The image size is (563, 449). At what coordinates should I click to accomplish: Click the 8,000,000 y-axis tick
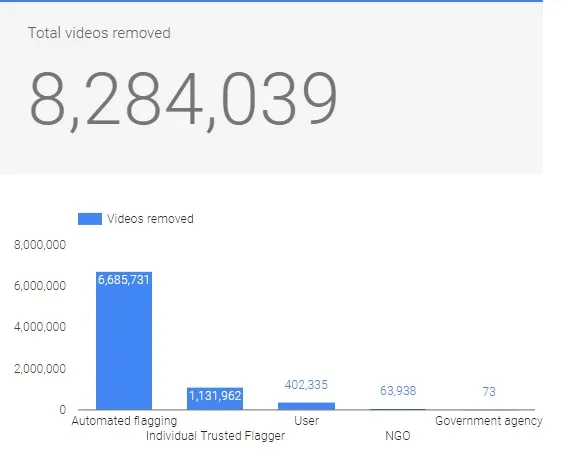click(x=40, y=245)
